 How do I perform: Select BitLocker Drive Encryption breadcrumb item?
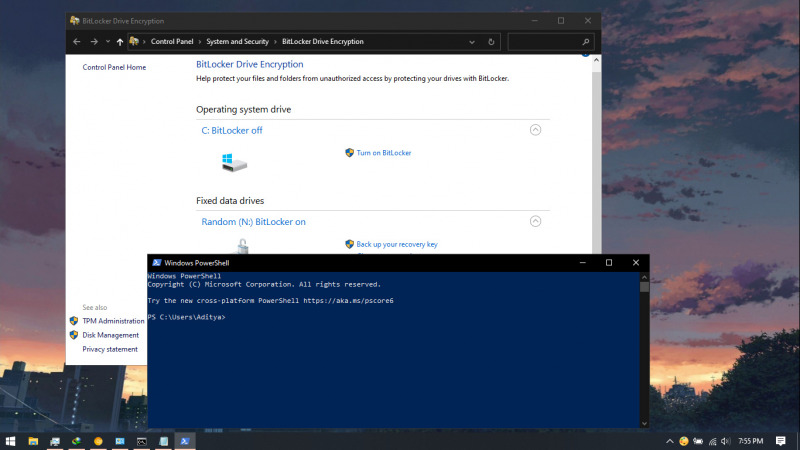point(322,42)
